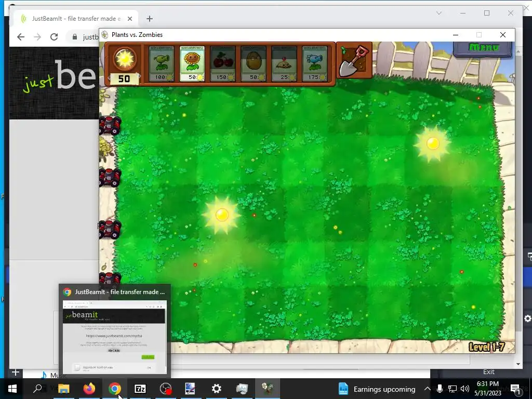Click the top row lawn mower
Screen dimensions: 532x399
pos(110,126)
